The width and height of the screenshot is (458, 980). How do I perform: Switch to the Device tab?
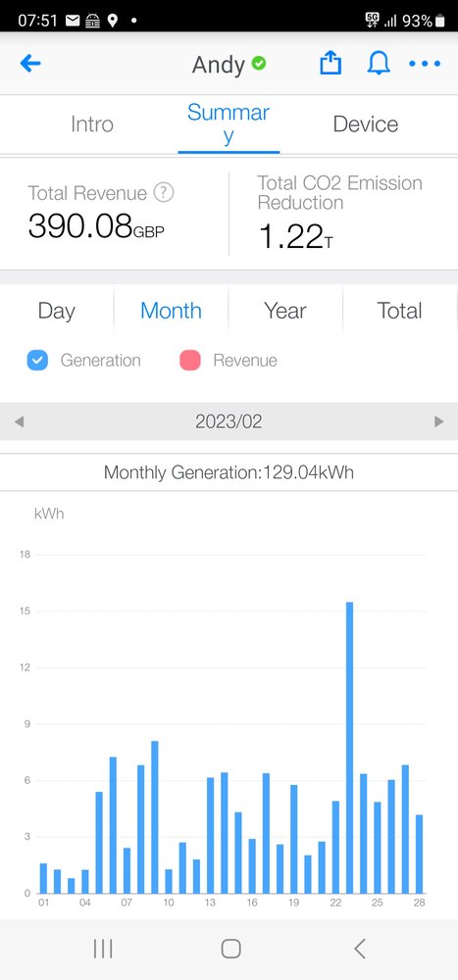(366, 123)
